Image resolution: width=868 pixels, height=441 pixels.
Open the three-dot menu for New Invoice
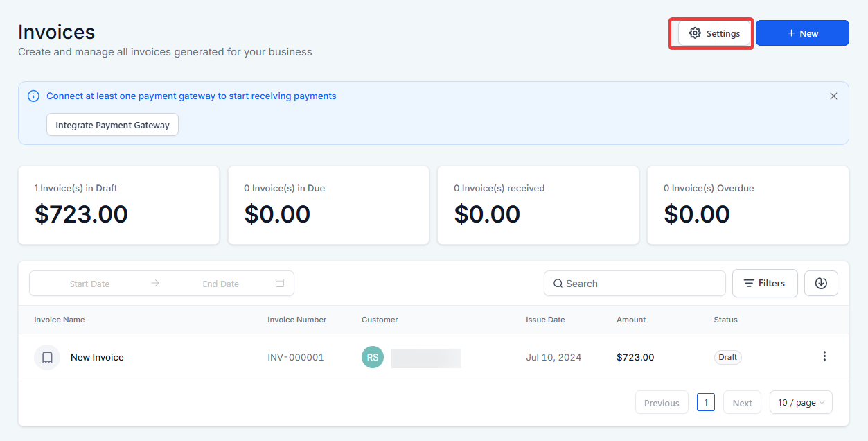tap(824, 356)
